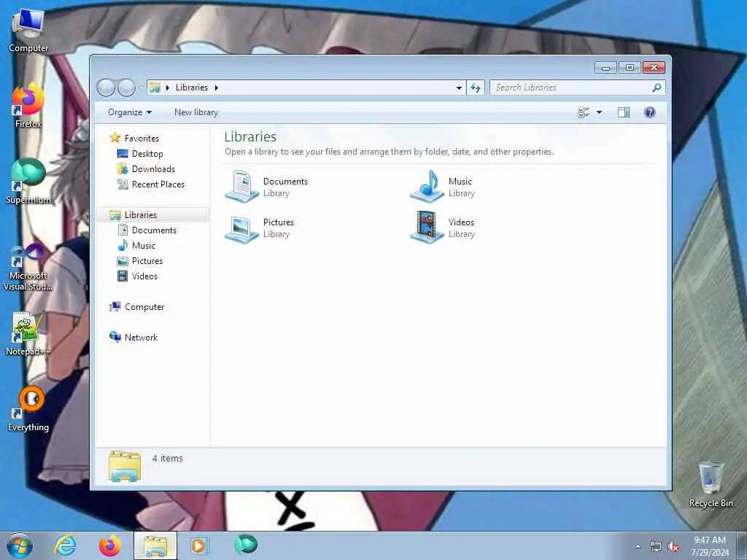Screen dimensions: 747x560
Task: Open the Videos library icon in main pane
Action: point(427,227)
